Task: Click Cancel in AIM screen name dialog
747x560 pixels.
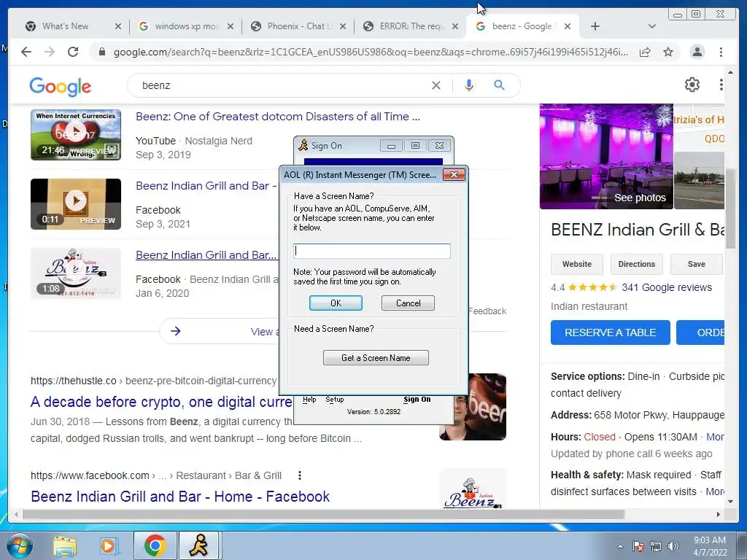Action: pyautogui.click(x=408, y=303)
